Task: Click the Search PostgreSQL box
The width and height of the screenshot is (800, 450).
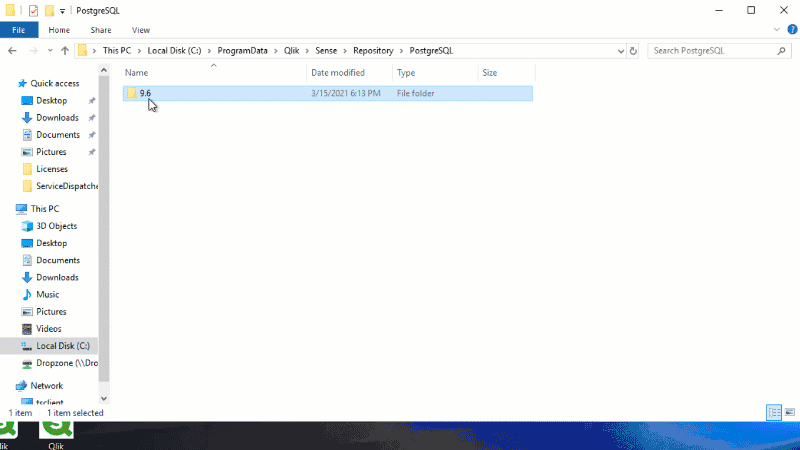Action: 705,50
